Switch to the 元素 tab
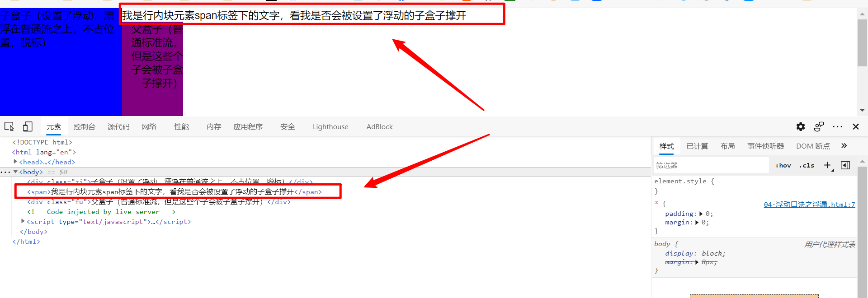The width and height of the screenshot is (868, 298). point(54,127)
